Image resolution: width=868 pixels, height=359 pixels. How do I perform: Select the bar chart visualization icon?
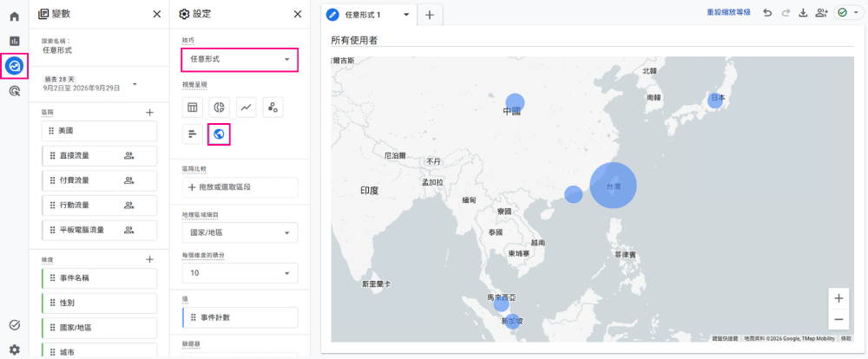193,134
